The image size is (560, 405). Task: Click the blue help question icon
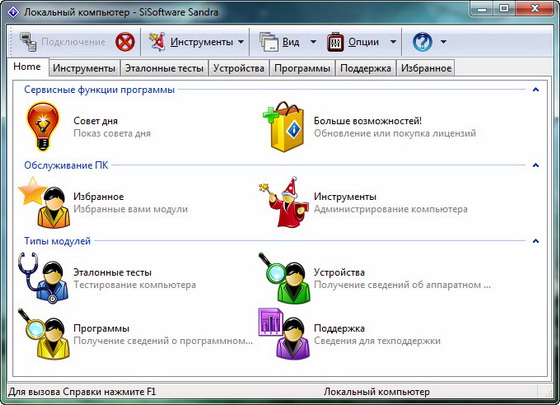tap(422, 42)
